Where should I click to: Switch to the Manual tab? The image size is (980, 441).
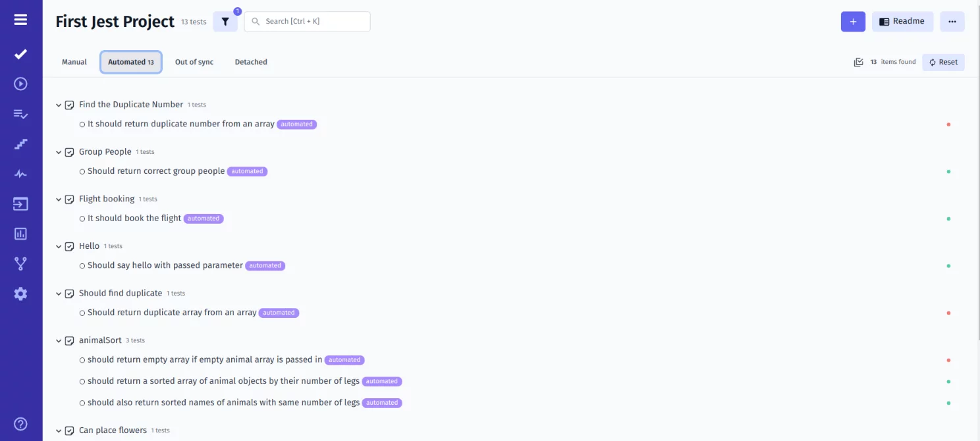[74, 61]
